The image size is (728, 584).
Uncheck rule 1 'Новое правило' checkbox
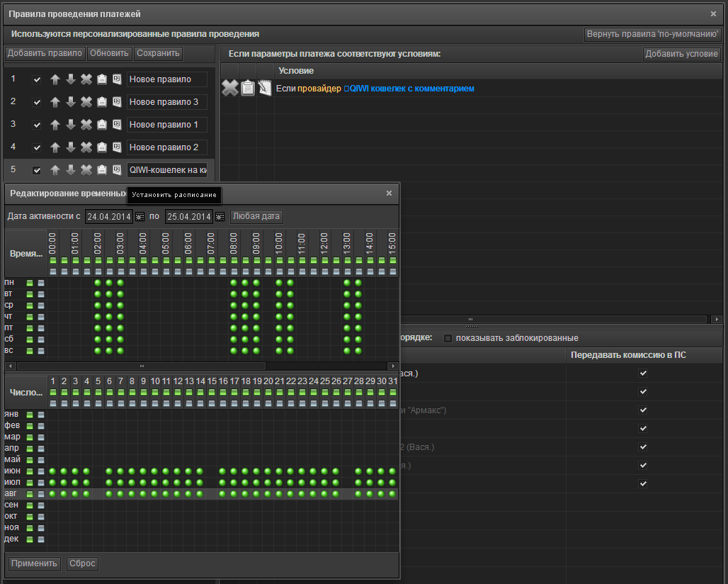37,80
